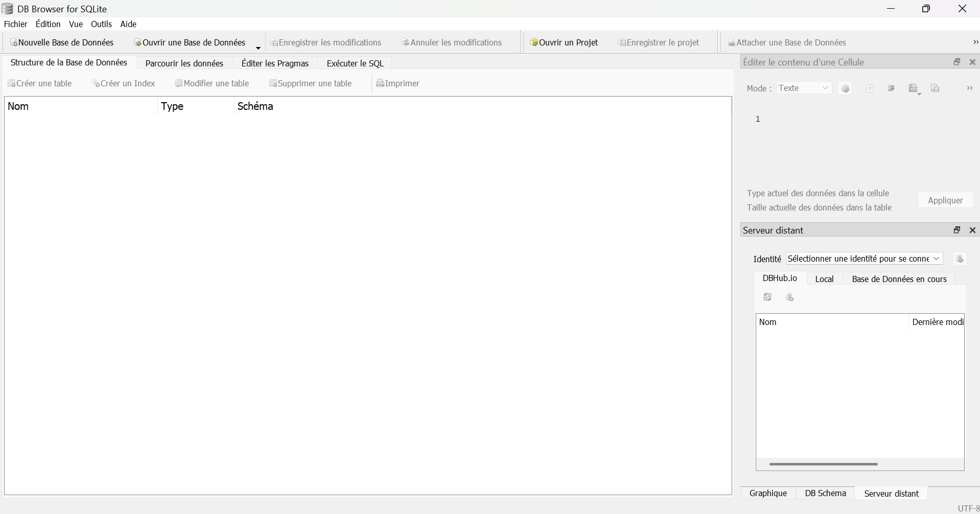Screen dimensions: 980x514
Task: Show hidden cell editor toolbar items chevron
Action: click(x=969, y=88)
